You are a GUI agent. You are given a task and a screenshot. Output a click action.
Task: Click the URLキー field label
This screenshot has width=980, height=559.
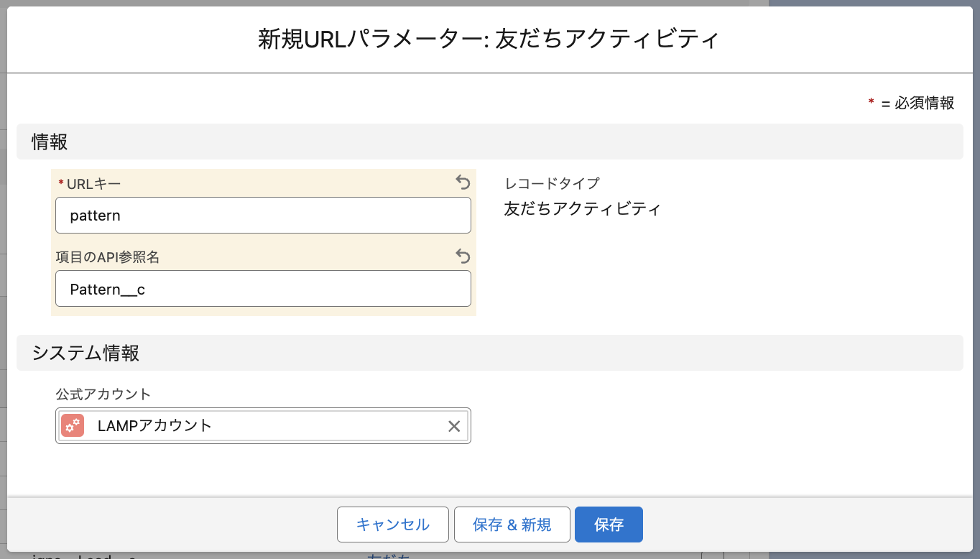point(93,184)
